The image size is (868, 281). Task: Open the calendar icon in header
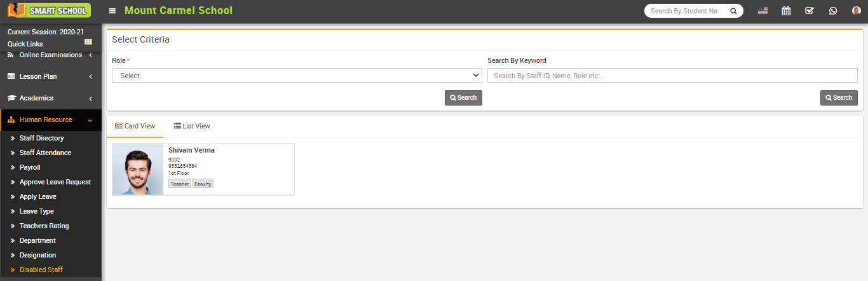786,11
